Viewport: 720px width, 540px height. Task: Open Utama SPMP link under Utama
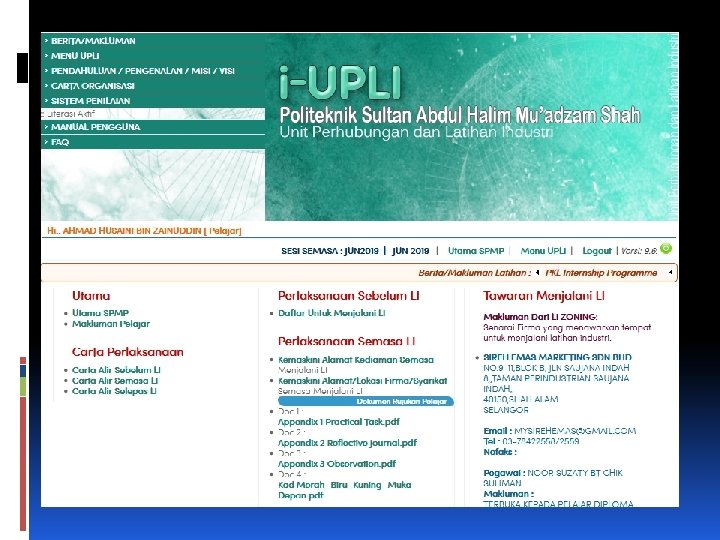point(101,313)
